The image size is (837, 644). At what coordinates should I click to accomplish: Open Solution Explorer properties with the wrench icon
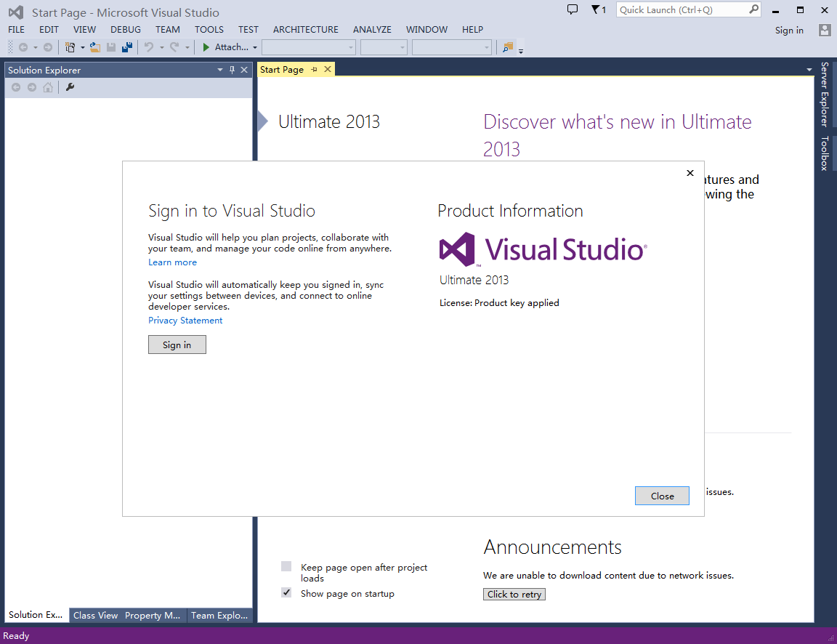click(x=69, y=86)
